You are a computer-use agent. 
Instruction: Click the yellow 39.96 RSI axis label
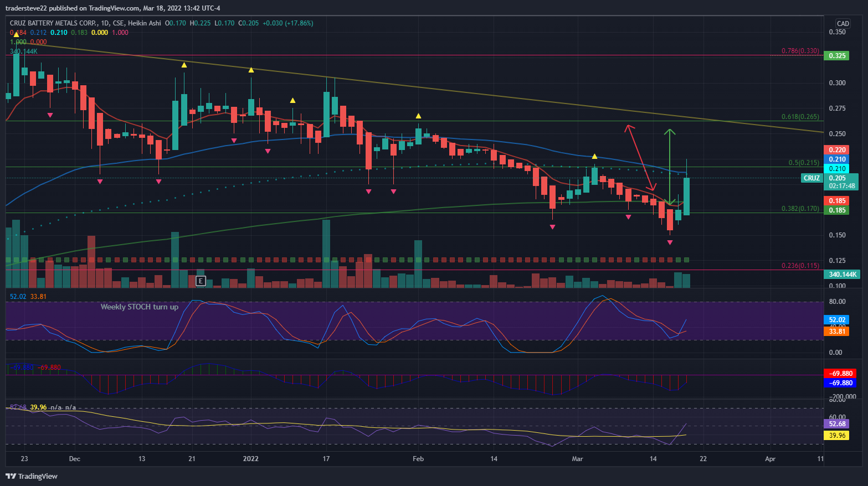tap(836, 436)
